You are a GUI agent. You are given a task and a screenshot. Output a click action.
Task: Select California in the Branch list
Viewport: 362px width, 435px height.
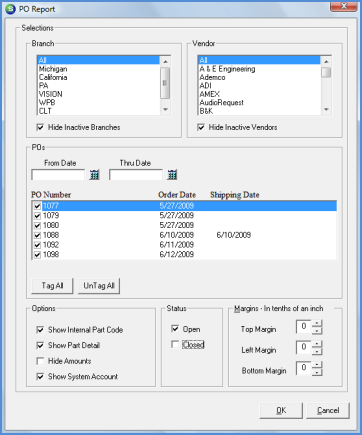pos(98,77)
